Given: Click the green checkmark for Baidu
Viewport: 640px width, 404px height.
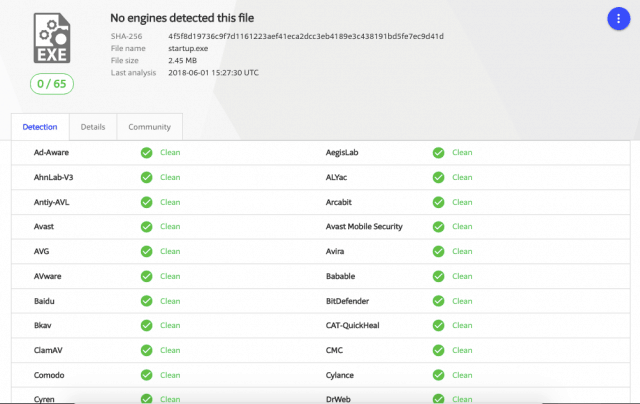Looking at the screenshot, I should [147, 301].
